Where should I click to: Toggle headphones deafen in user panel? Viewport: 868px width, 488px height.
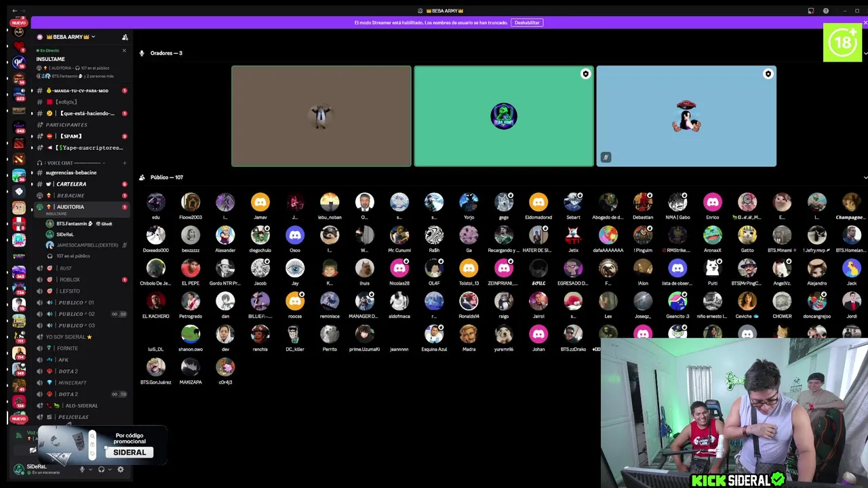(101, 469)
